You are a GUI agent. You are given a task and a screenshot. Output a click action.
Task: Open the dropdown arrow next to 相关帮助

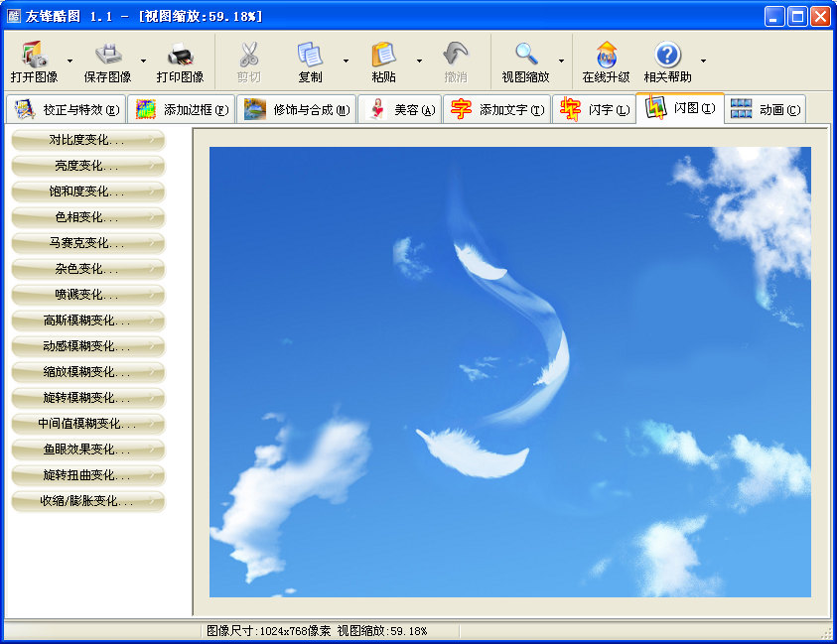[703, 62]
